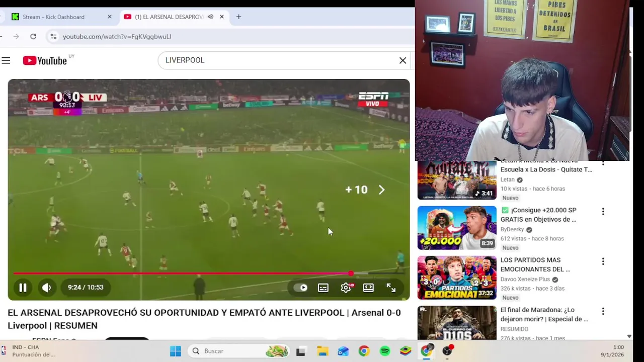The image size is (644, 362).
Task: Open the Quitate Ti video thumbnail
Action: coord(457,180)
